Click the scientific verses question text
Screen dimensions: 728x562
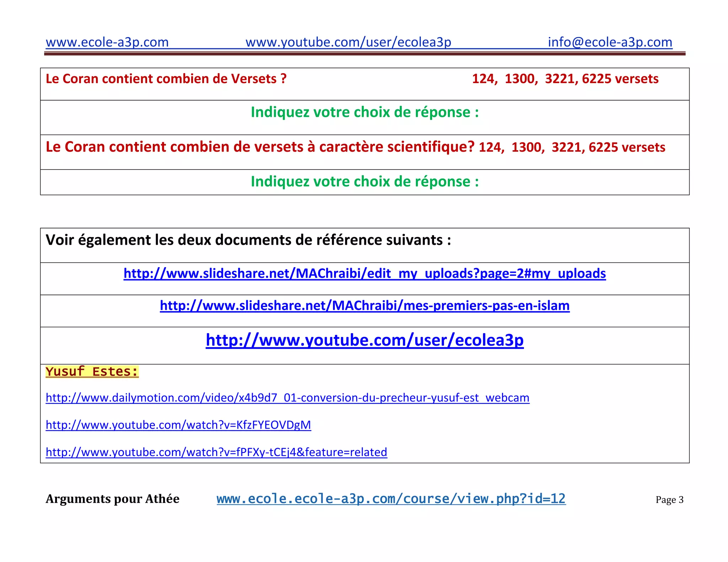coord(260,147)
